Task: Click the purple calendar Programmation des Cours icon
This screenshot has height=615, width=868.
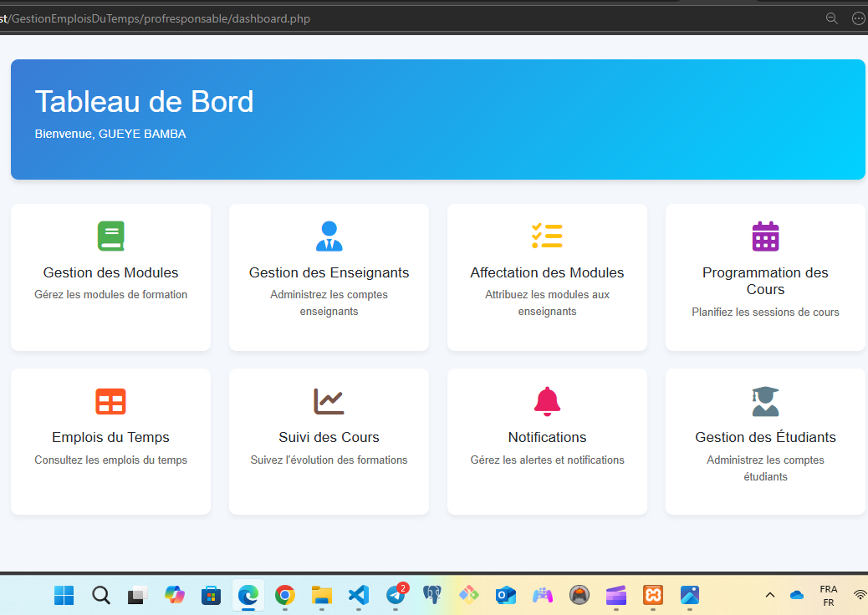Action: 765,236
